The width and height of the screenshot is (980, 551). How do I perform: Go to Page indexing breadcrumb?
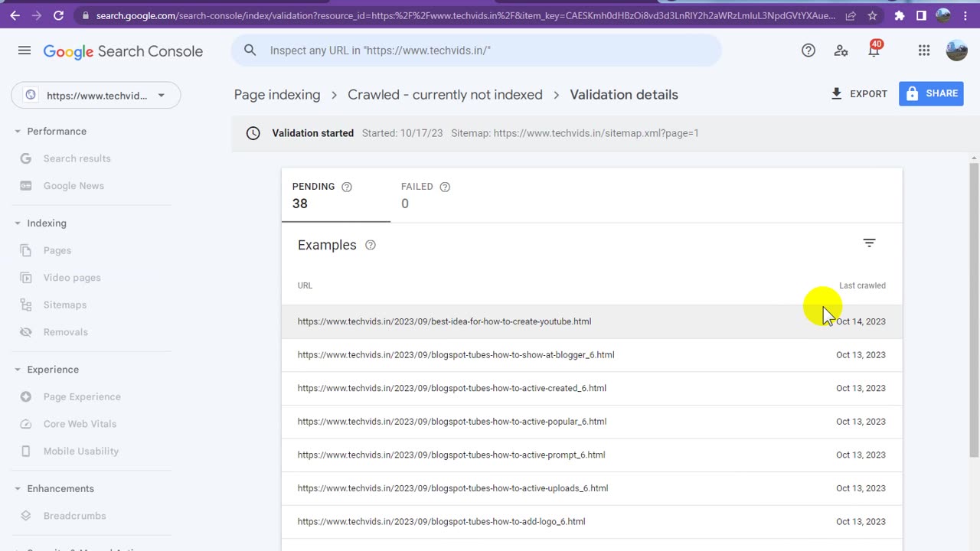pos(277,95)
